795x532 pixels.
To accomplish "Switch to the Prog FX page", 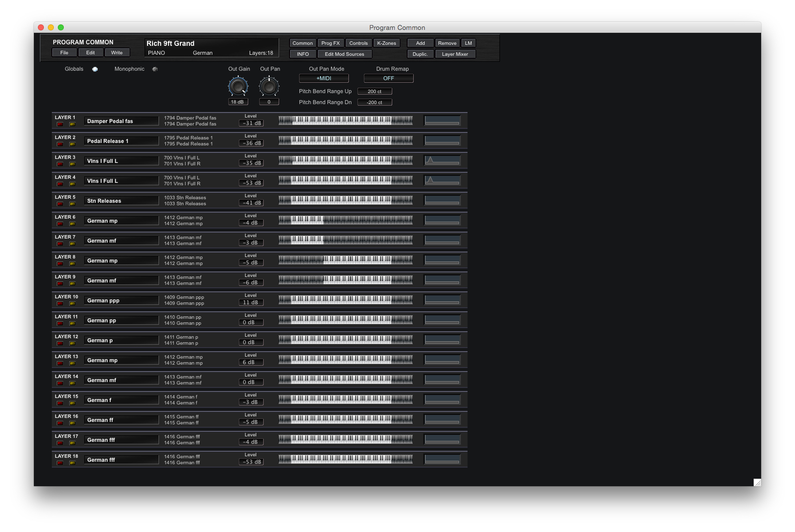I will pyautogui.click(x=330, y=43).
